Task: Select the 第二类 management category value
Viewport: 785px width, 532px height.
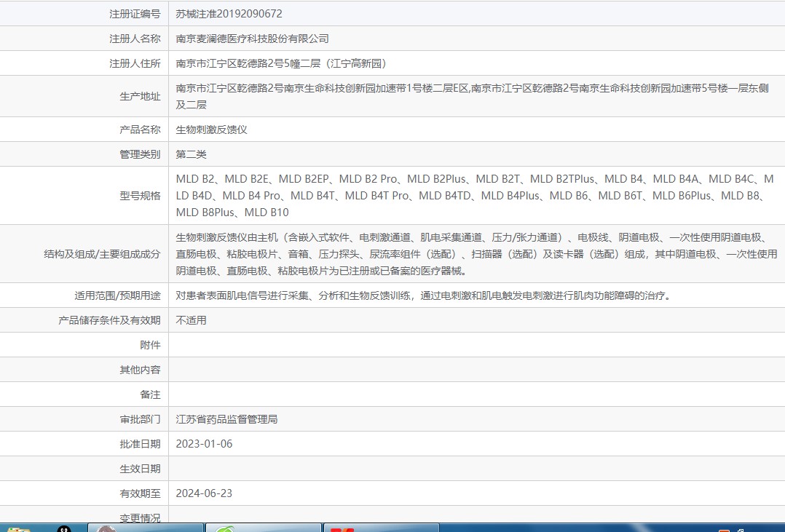Action: tap(191, 154)
